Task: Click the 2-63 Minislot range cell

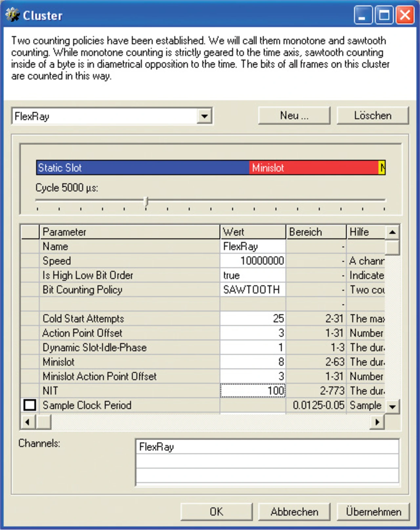Action: tap(316, 362)
